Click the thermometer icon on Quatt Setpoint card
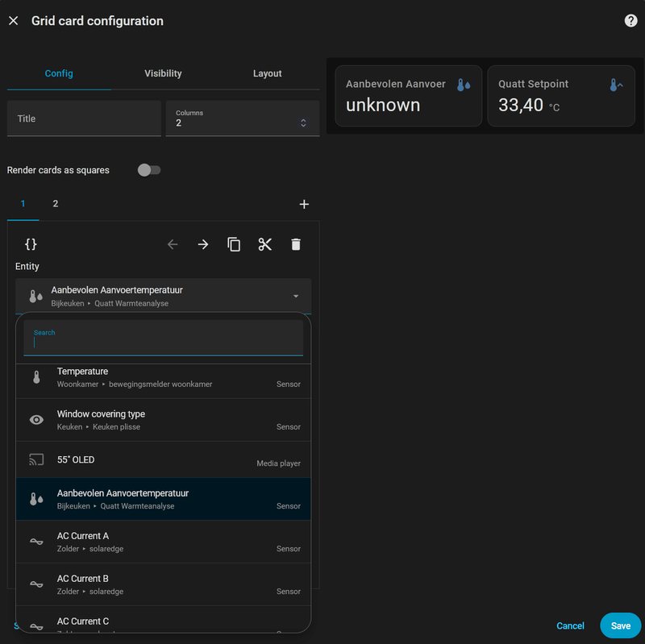 point(615,84)
